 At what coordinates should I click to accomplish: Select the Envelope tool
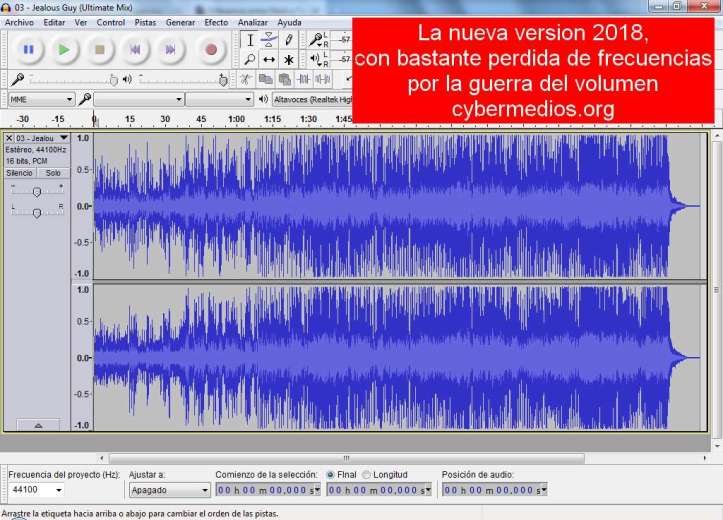269,40
